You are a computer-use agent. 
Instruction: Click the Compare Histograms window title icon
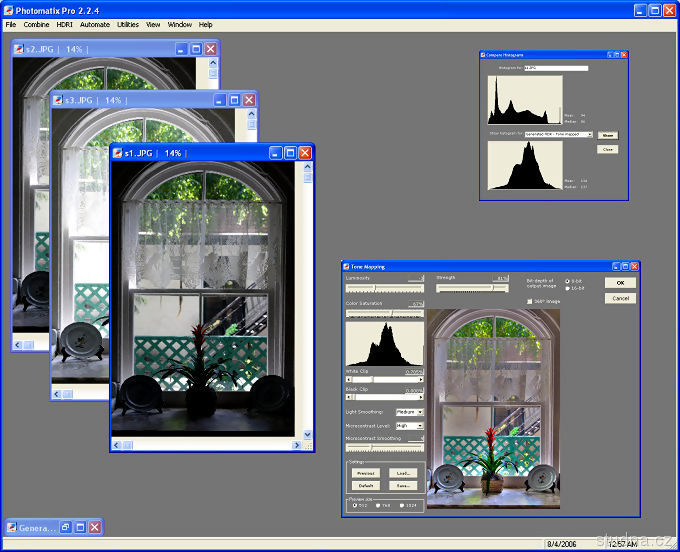tap(484, 55)
